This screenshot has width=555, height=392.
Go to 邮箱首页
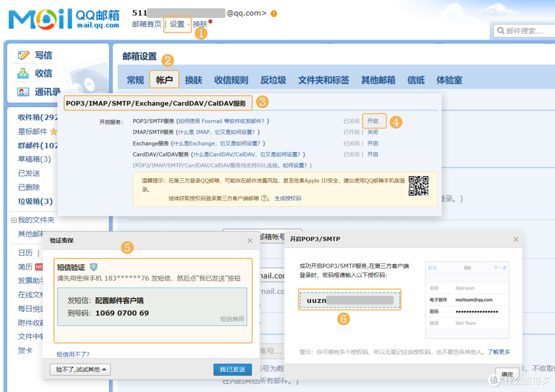pyautogui.click(x=146, y=24)
